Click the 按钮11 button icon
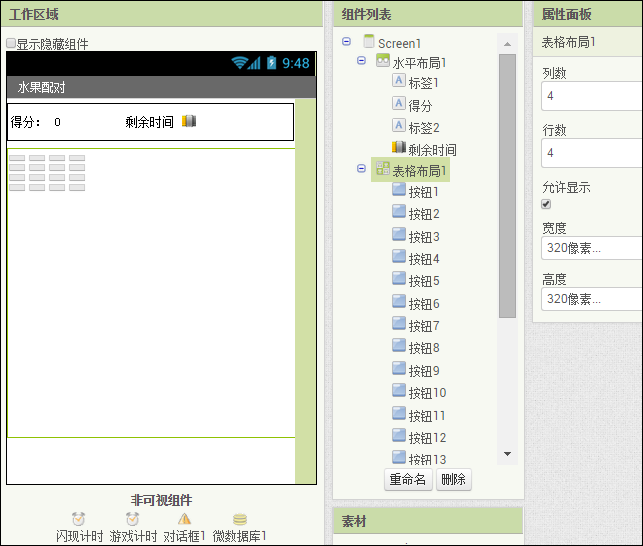The width and height of the screenshot is (643, 546). (399, 413)
